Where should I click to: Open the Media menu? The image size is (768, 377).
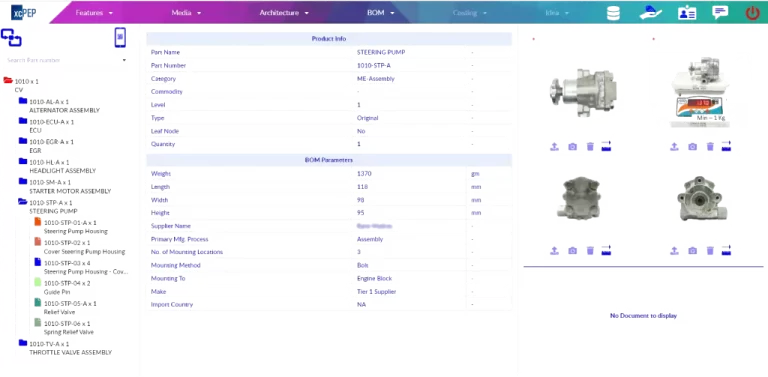(x=186, y=13)
